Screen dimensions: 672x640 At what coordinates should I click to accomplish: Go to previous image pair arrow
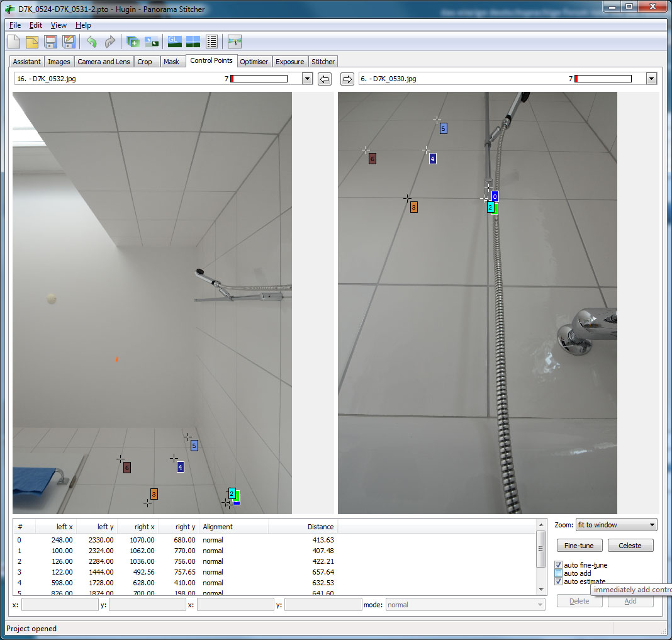(324, 79)
